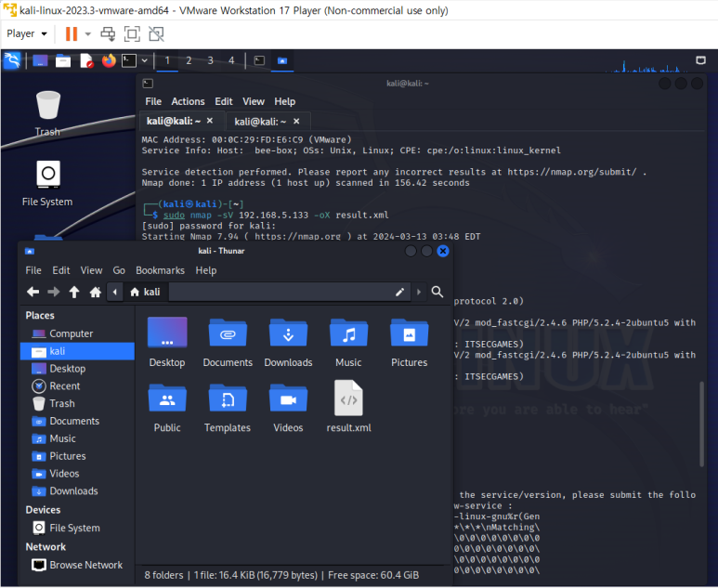Click the show desktop panel icon

click(40, 60)
